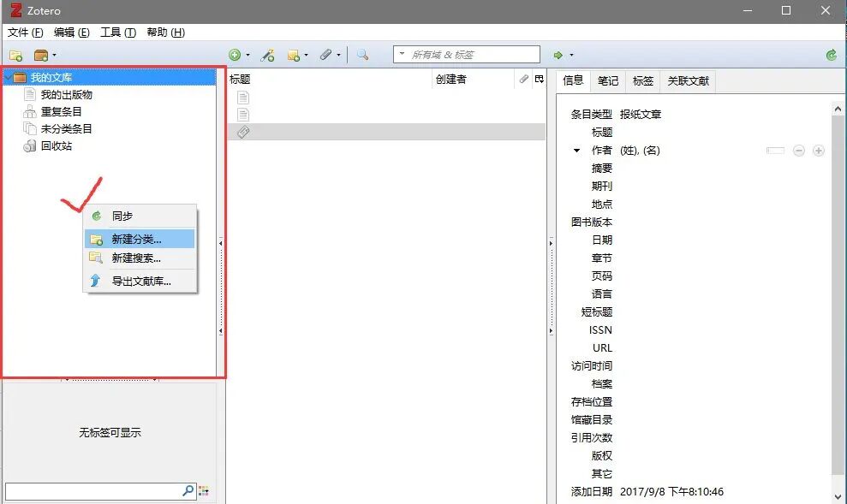
Task: Select 回收站 in the library tree
Action: [x=57, y=145]
